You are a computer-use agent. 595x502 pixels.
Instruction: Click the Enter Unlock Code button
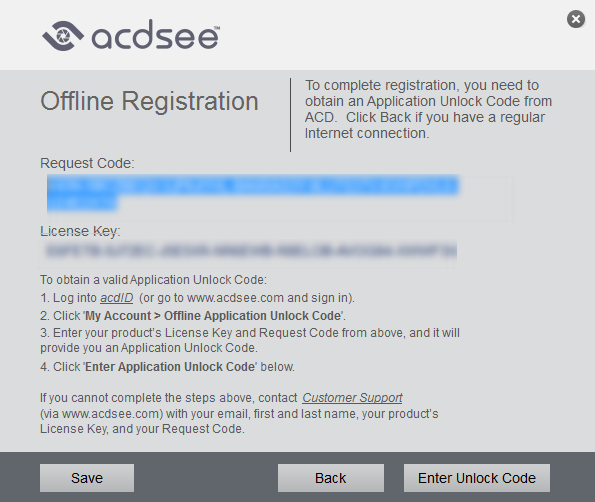477,478
